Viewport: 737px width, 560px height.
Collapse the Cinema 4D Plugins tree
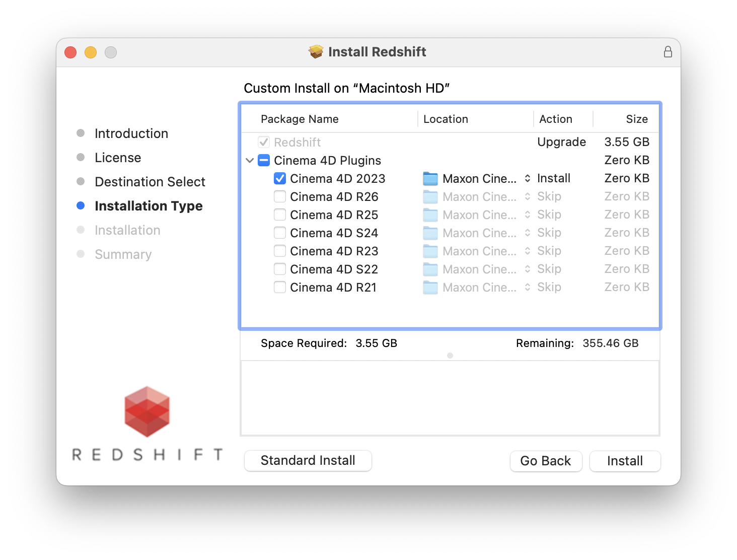point(250,161)
